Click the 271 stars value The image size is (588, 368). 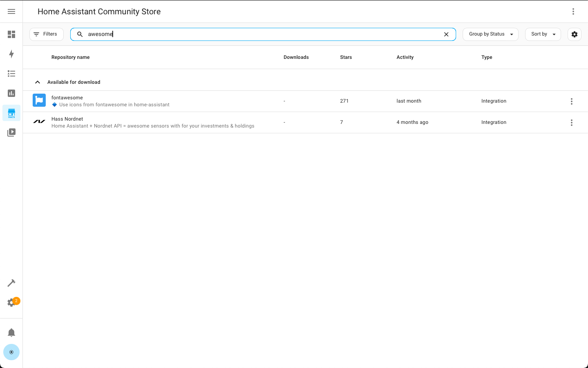click(344, 101)
